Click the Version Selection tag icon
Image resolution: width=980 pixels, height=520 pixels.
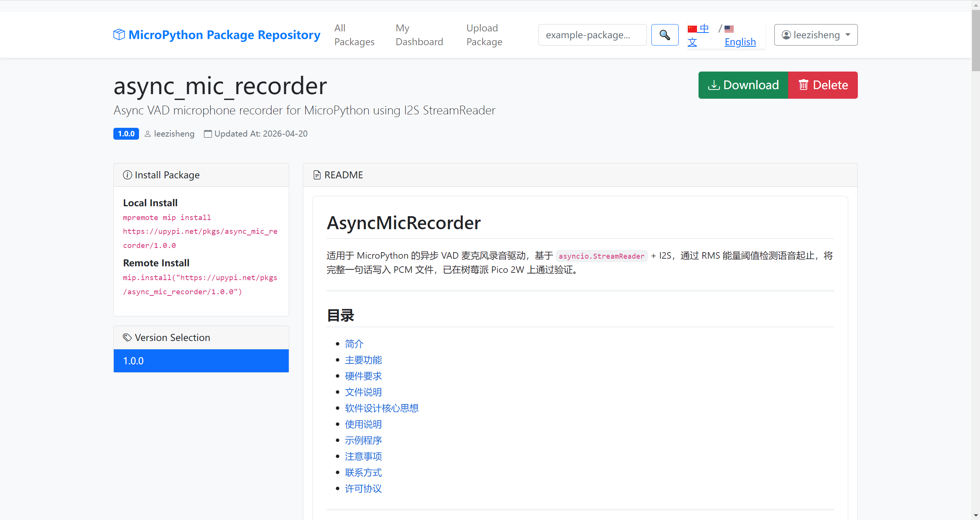(x=127, y=337)
